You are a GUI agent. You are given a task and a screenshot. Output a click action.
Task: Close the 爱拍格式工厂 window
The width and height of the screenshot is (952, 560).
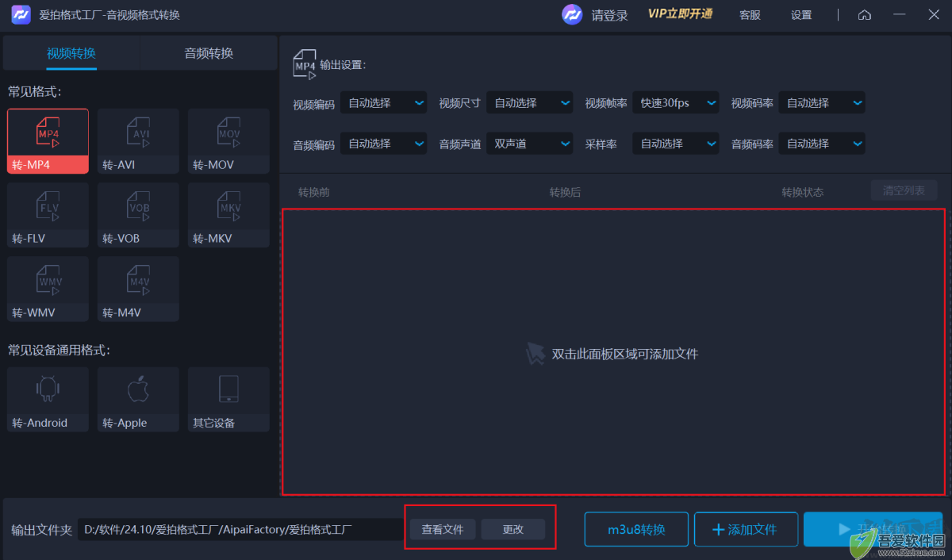tap(934, 15)
